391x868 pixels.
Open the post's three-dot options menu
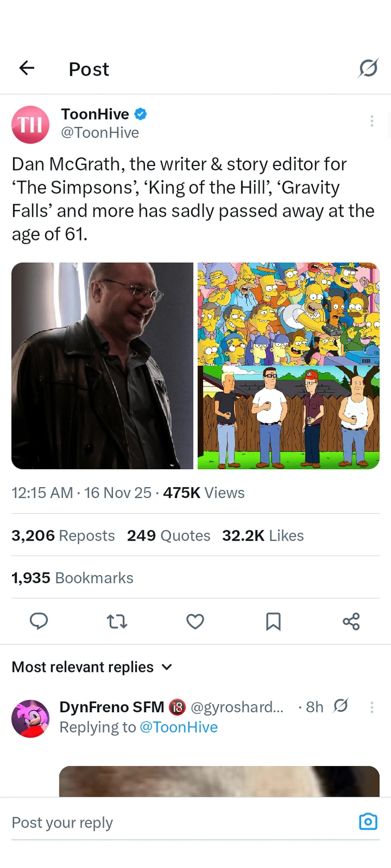coord(372,121)
